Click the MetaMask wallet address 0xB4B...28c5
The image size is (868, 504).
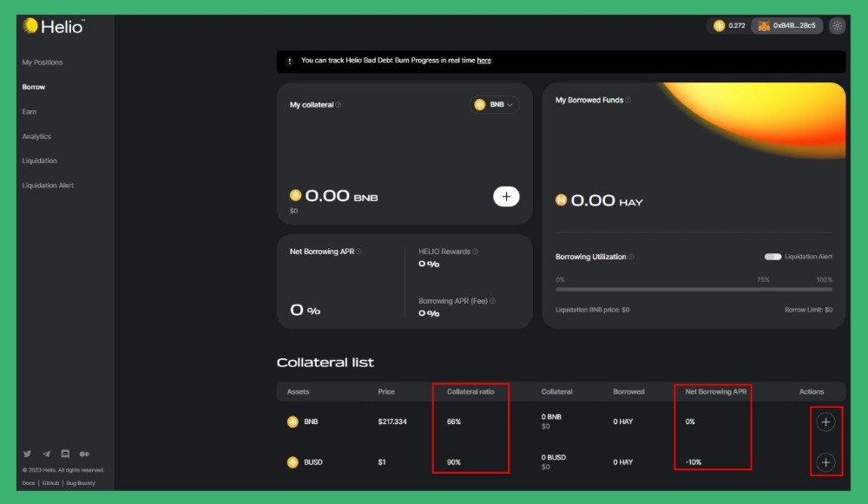(x=786, y=25)
